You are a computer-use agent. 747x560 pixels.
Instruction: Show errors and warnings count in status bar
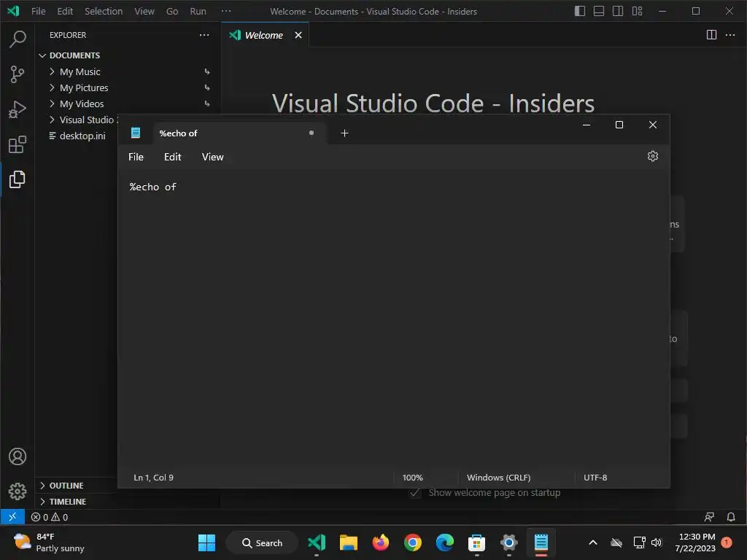50,517
